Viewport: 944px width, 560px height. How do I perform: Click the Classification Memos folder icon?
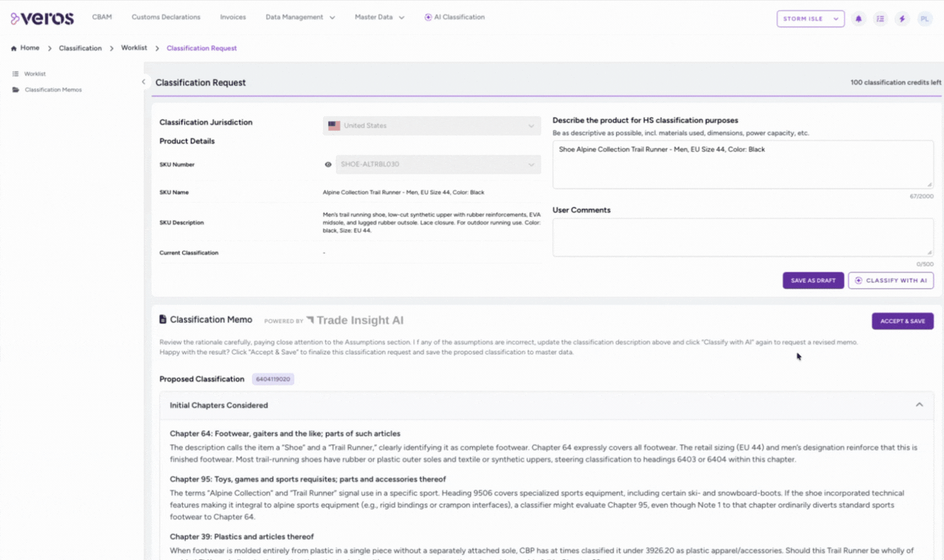click(16, 90)
